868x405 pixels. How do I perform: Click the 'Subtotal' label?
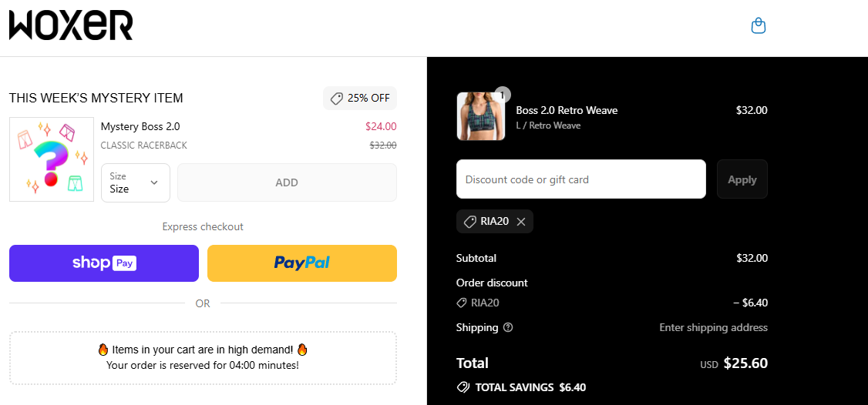(476, 258)
